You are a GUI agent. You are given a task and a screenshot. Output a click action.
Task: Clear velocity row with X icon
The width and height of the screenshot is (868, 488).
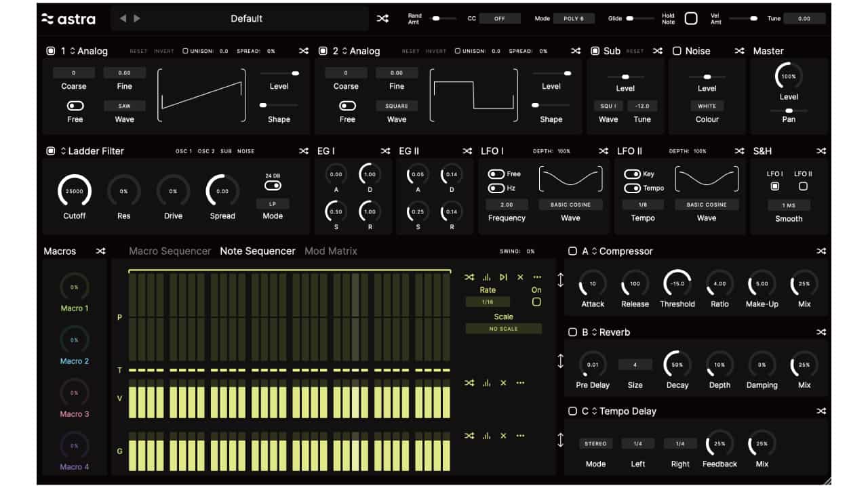[x=503, y=383]
